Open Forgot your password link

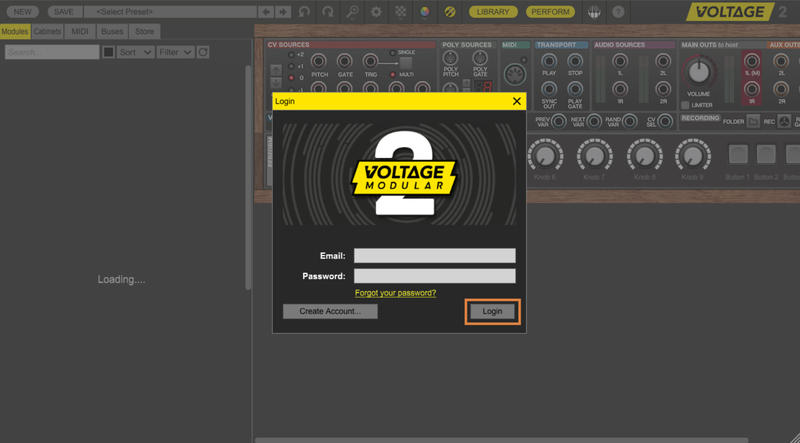click(395, 293)
